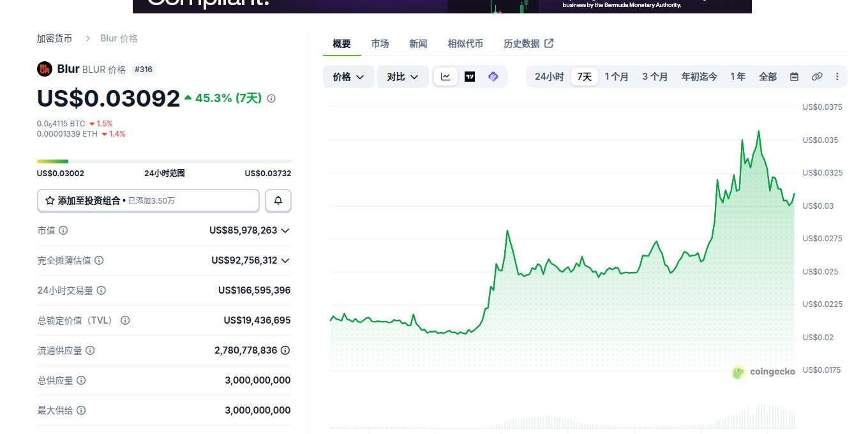Click 添加至投资组合 button
Image resolution: width=868 pixels, height=434 pixels.
click(148, 200)
